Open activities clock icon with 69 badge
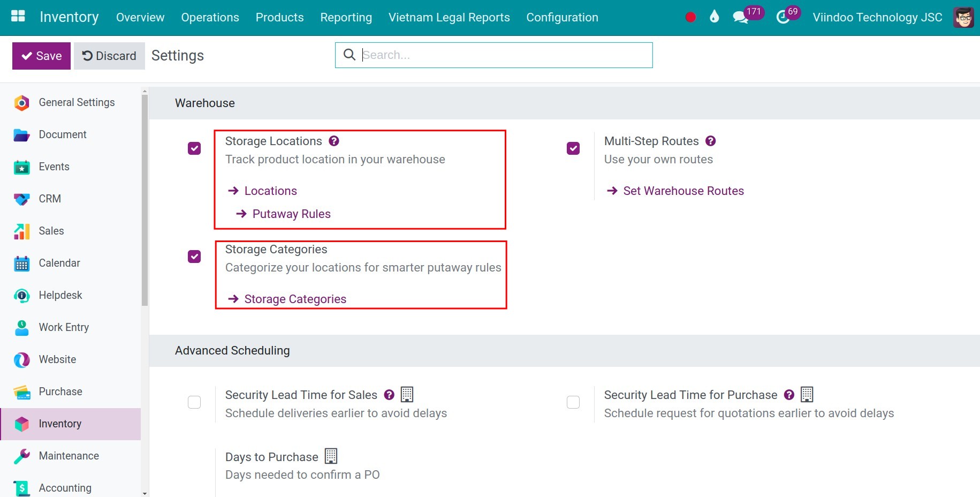Screen dimensions: 980x497 (x=787, y=16)
